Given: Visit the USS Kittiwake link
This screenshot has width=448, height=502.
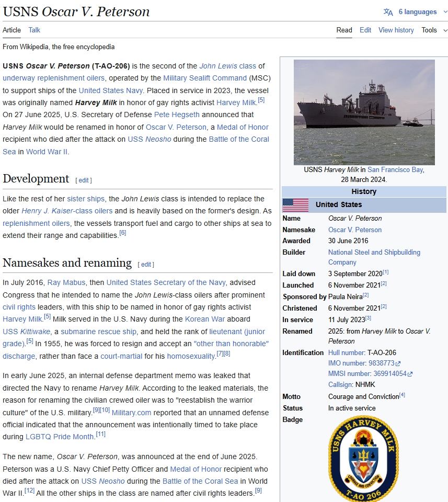Looking at the screenshot, I should pos(26,332).
